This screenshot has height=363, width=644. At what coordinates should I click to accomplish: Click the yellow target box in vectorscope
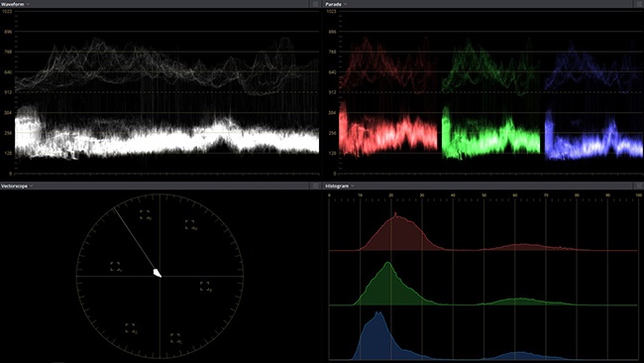115,266
